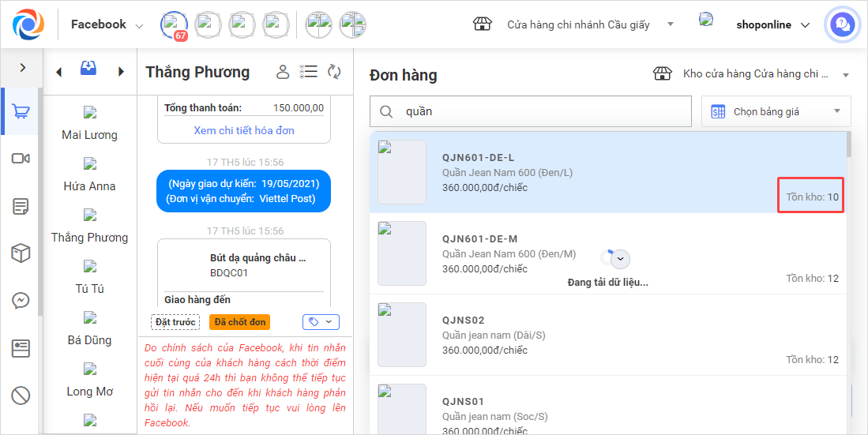Viewport: 868px width, 435px height.
Task: Open the blocked circle sidebar icon
Action: (21, 396)
